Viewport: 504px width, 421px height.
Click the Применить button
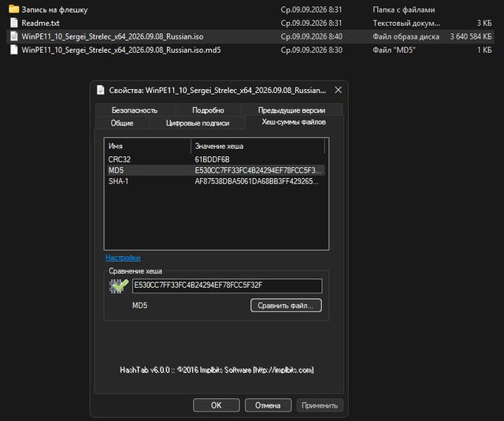pyautogui.click(x=320, y=405)
